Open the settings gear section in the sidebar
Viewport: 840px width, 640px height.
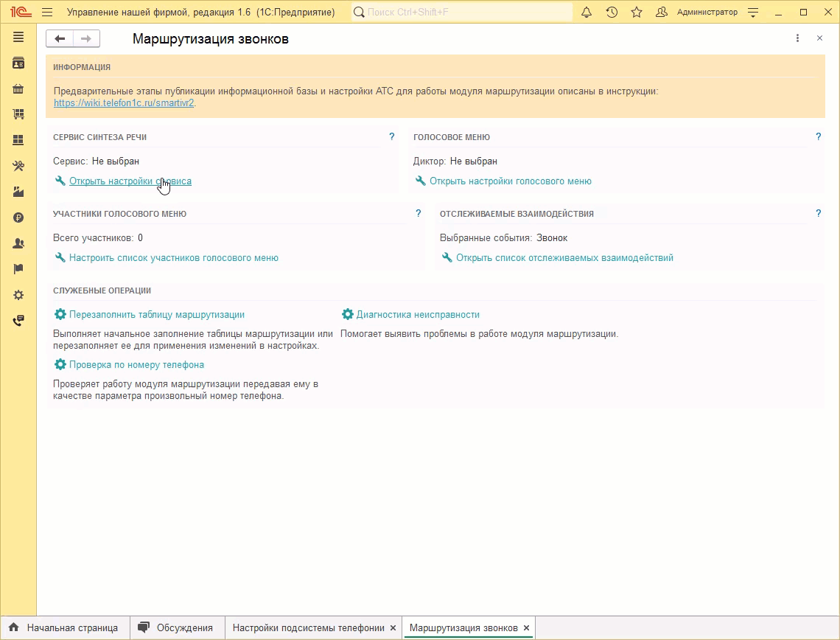18,295
